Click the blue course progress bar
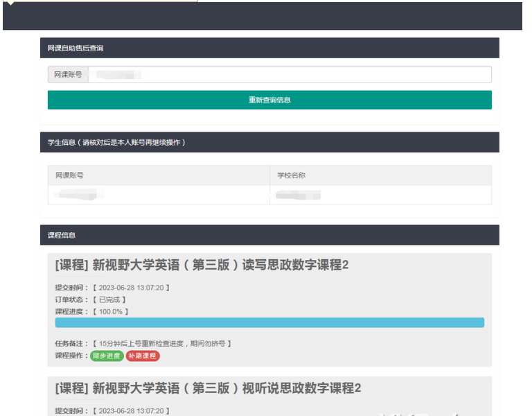 [269, 322]
